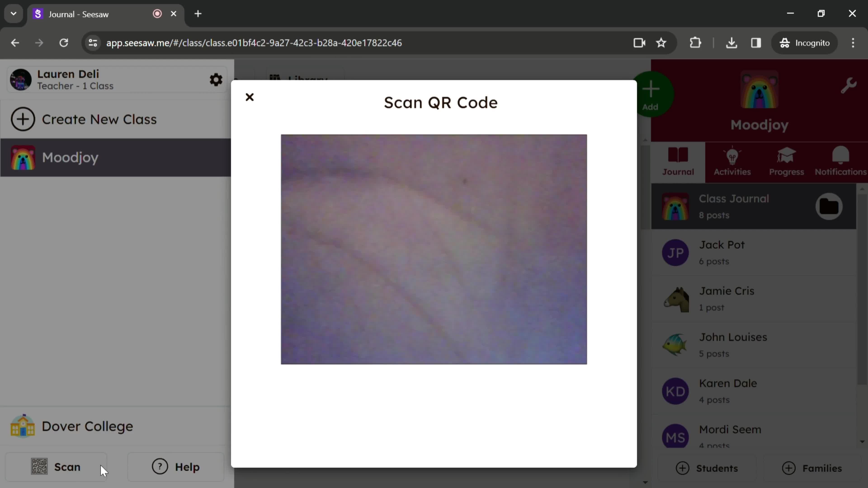Click the address bar URL

point(254,43)
